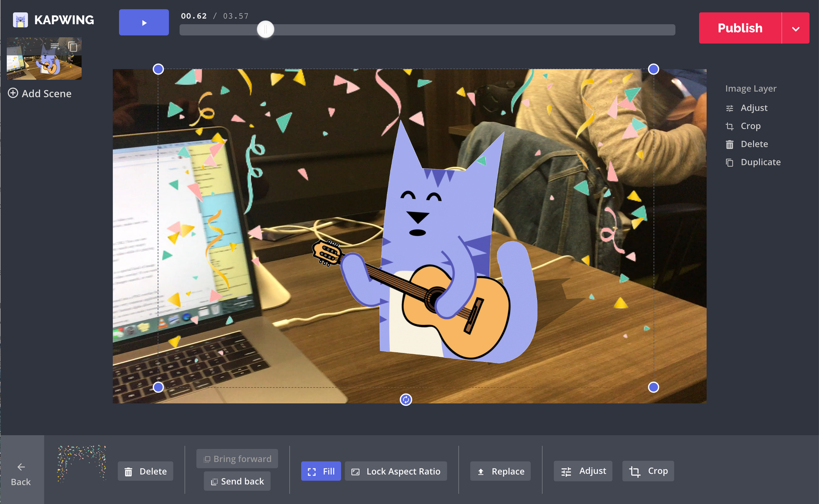Click Add Scene
The height and width of the screenshot is (504, 819).
pyautogui.click(x=40, y=93)
